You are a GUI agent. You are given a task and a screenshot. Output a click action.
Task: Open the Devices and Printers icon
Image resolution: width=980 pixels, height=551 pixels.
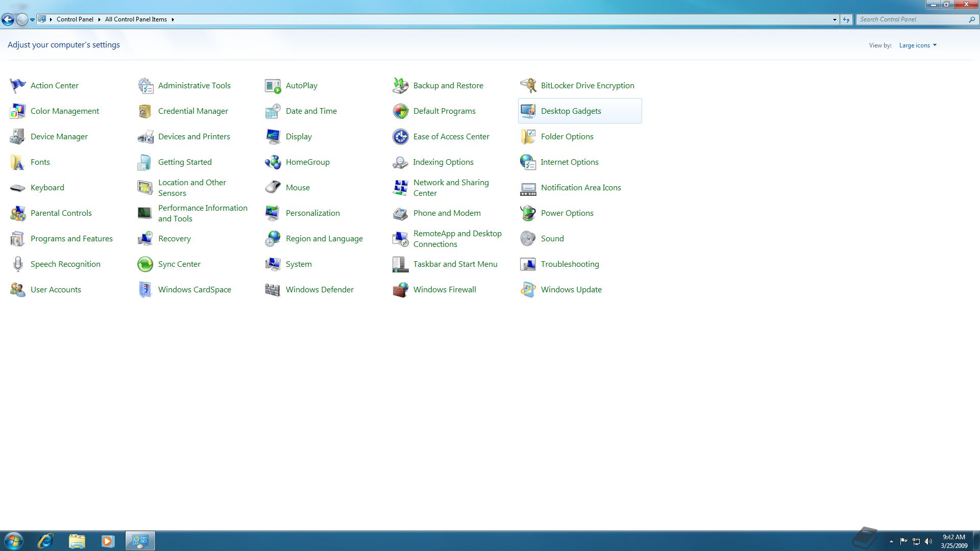145,137
